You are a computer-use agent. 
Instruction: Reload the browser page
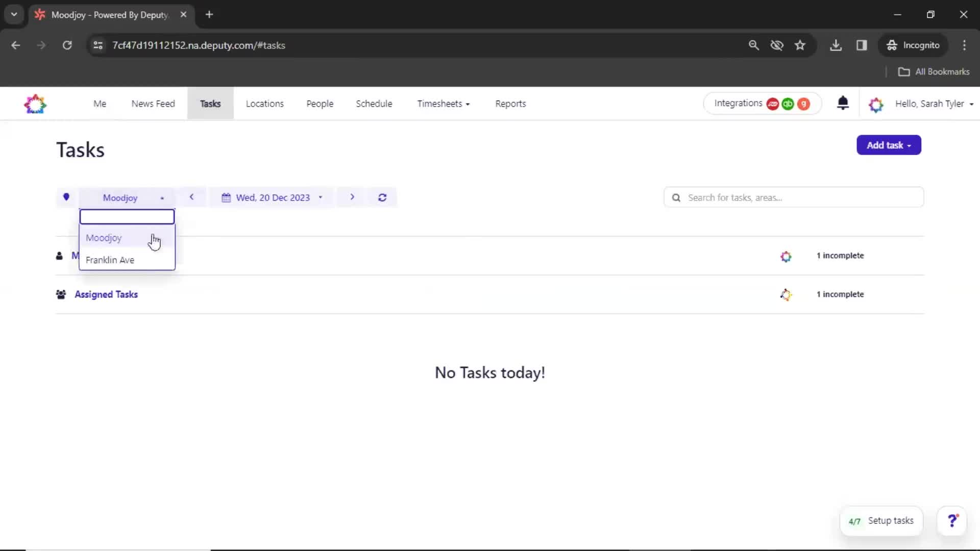click(x=67, y=45)
